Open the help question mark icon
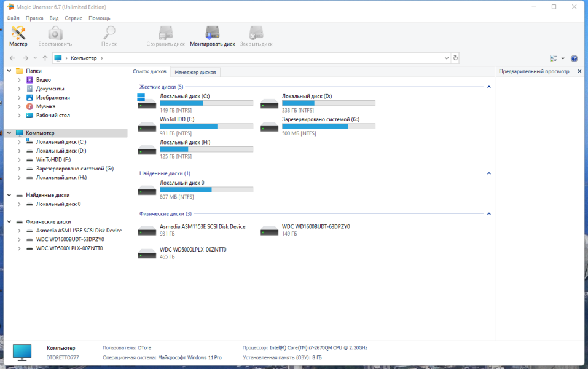The height and width of the screenshot is (369, 588). coord(574,58)
